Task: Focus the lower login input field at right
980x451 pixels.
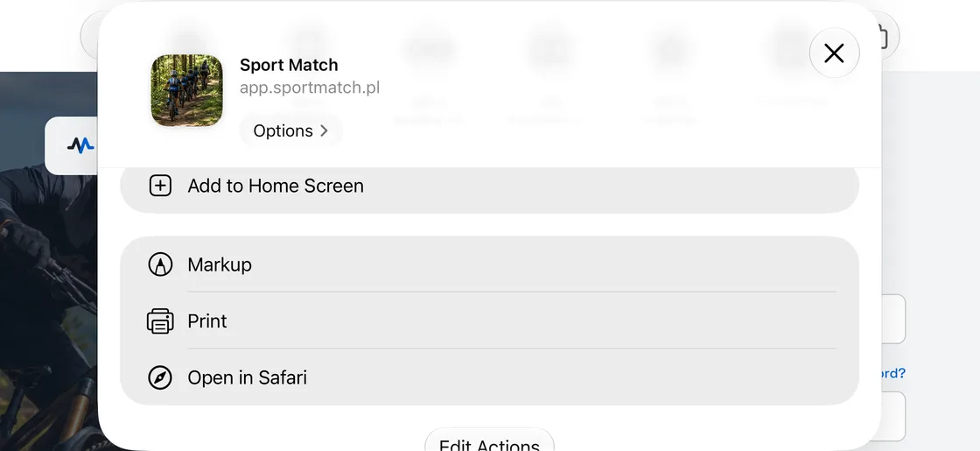Action: [x=893, y=417]
